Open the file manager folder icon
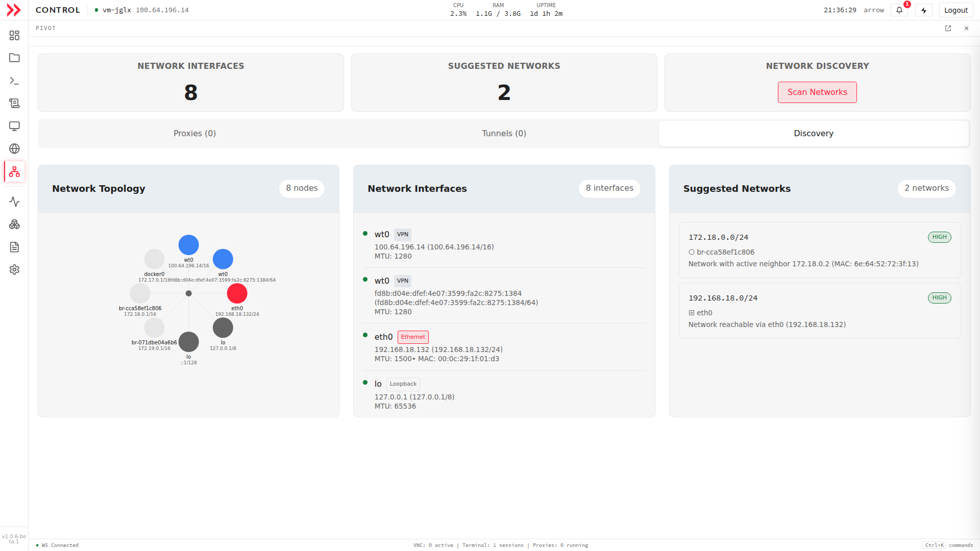Image resolution: width=980 pixels, height=551 pixels. click(x=14, y=58)
